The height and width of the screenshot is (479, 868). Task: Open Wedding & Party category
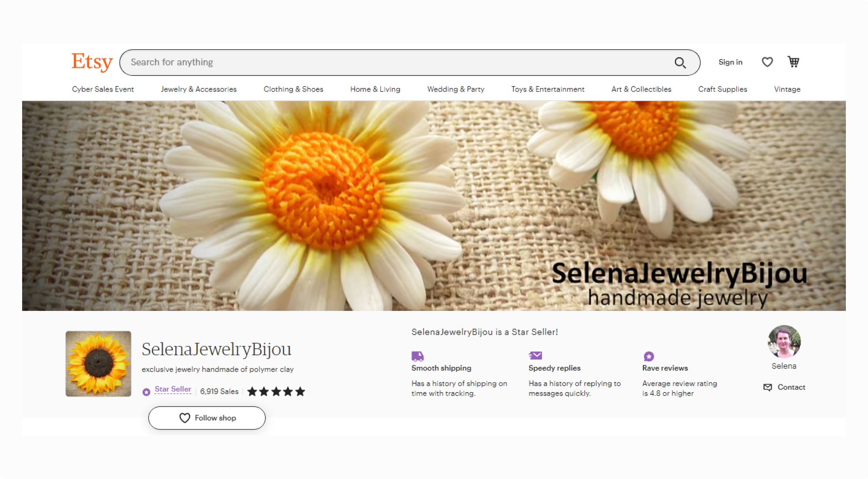click(x=456, y=89)
